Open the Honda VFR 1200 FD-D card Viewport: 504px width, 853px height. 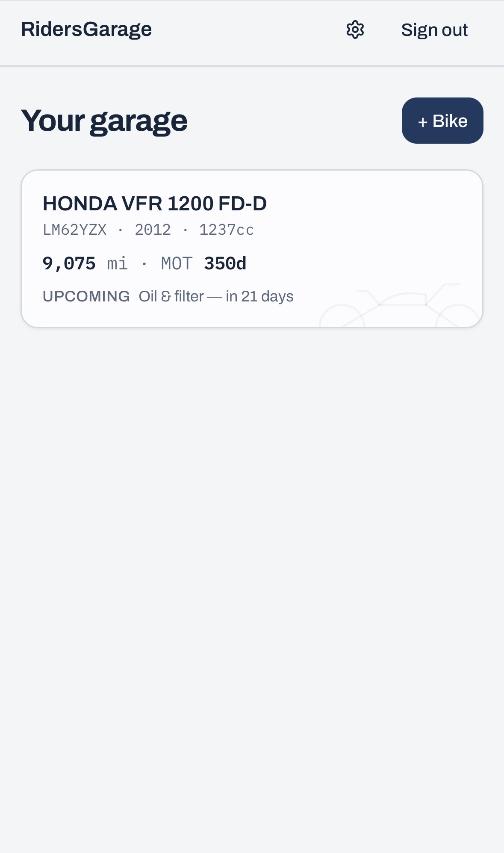(x=252, y=249)
